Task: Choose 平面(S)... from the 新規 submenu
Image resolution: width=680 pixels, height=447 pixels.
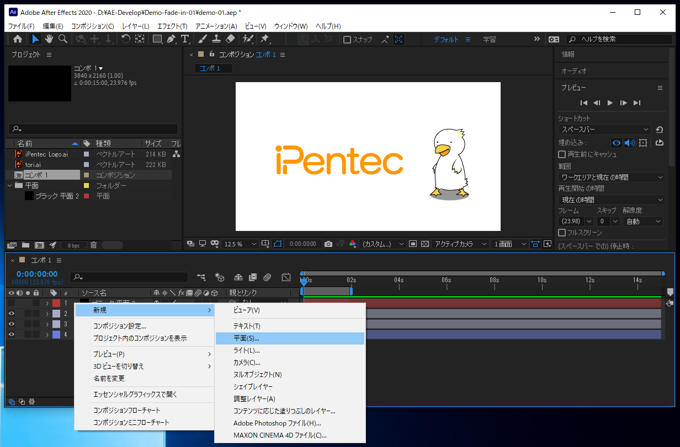Action: [290, 338]
